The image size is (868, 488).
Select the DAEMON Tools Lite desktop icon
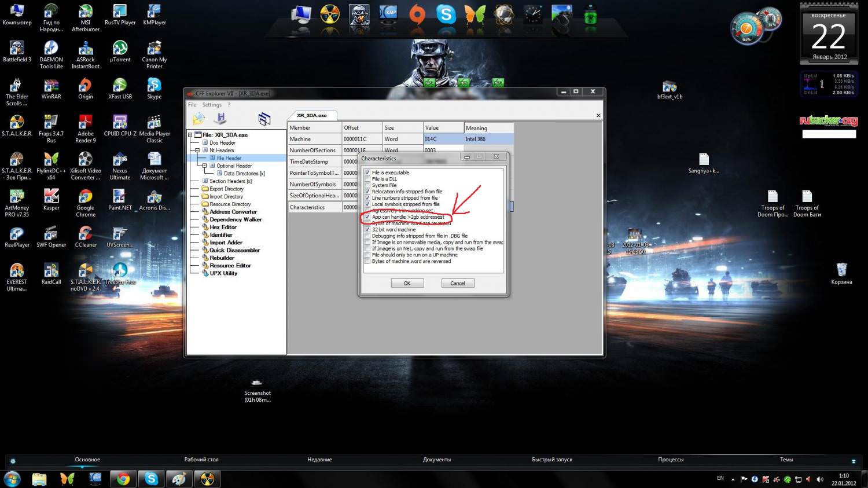click(51, 55)
